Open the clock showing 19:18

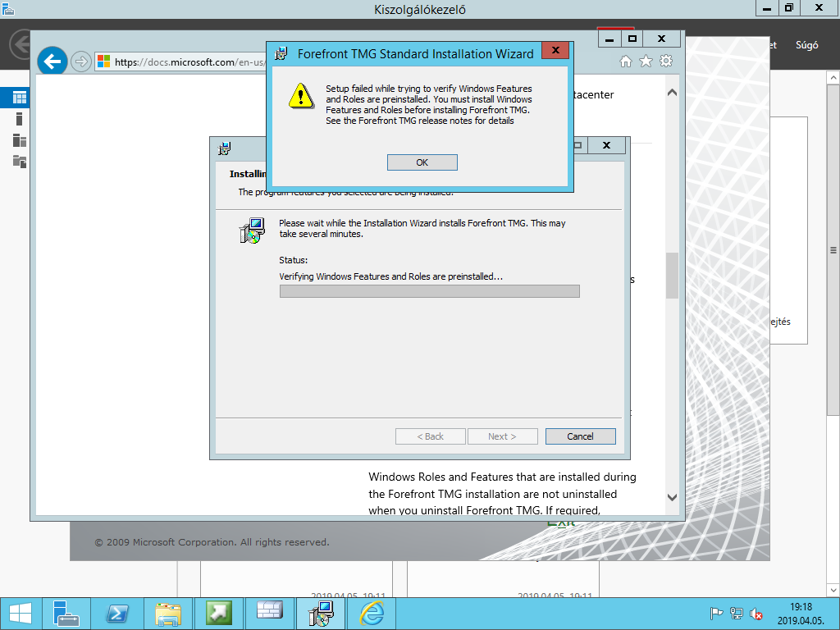(x=801, y=614)
